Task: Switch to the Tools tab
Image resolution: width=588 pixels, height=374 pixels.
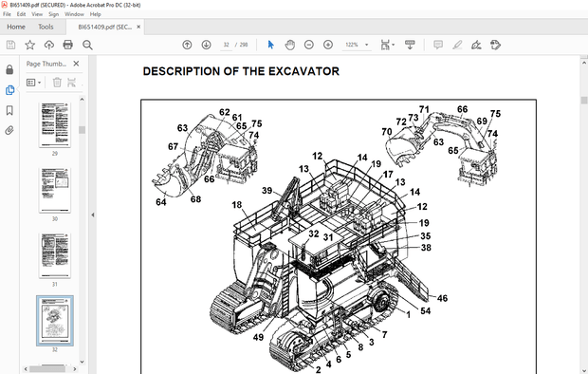Action: pos(46,27)
